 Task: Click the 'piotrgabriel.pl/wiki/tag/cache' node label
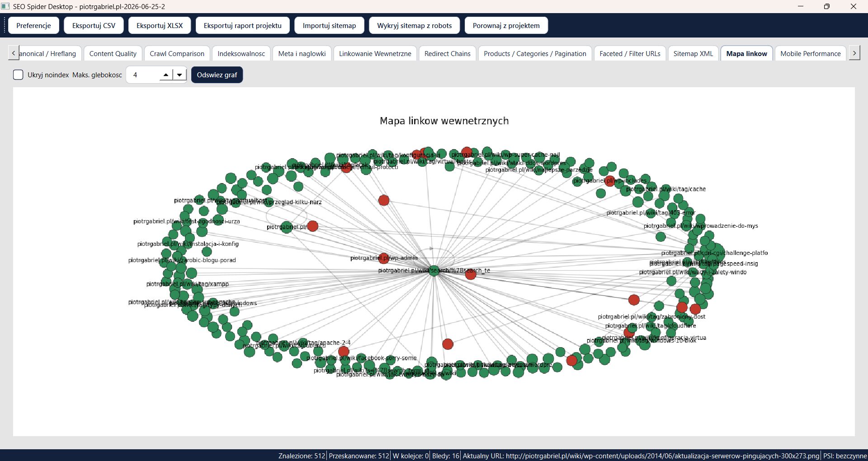[x=666, y=189]
